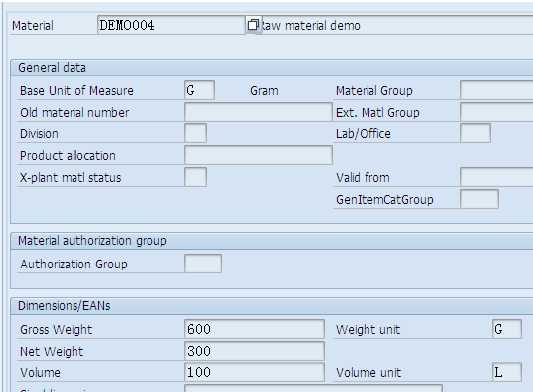The image size is (533, 392).
Task: Focus the Weight unit field G
Action: (x=506, y=329)
